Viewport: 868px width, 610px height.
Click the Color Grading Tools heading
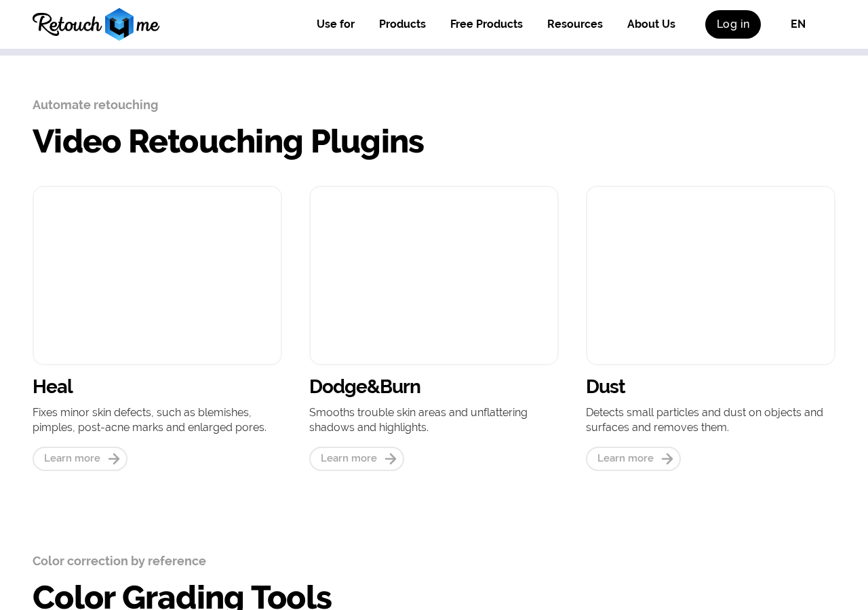tap(182, 596)
